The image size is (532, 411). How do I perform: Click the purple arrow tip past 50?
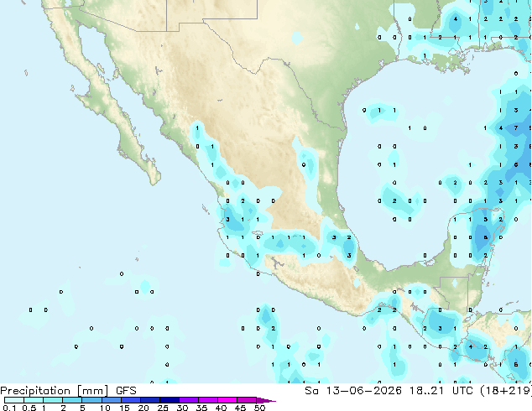point(266,400)
